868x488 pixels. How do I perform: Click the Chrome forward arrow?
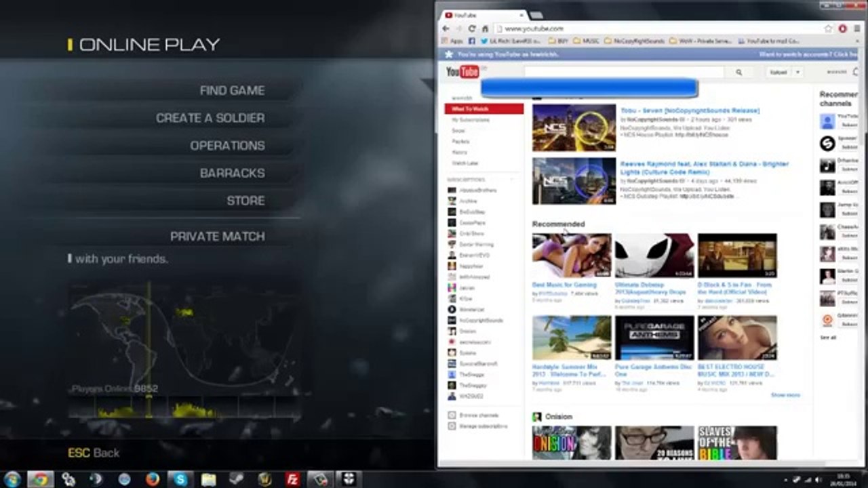[x=459, y=28]
